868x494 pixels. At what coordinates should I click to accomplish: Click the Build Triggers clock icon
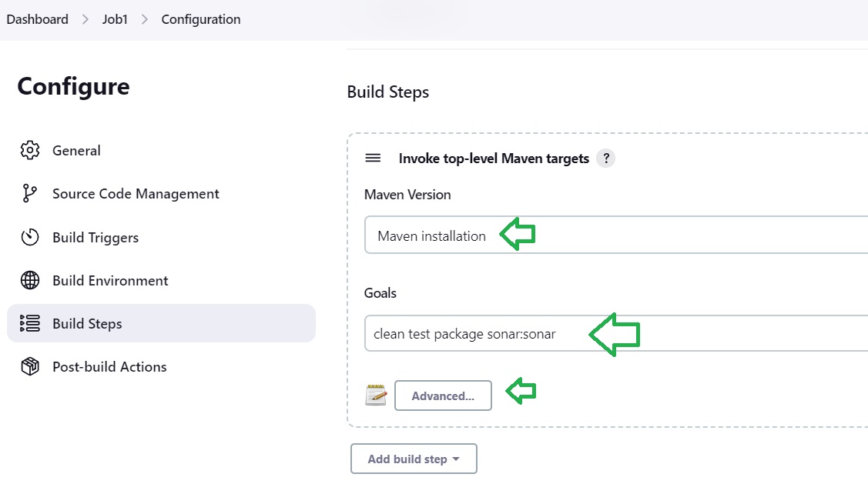(30, 237)
